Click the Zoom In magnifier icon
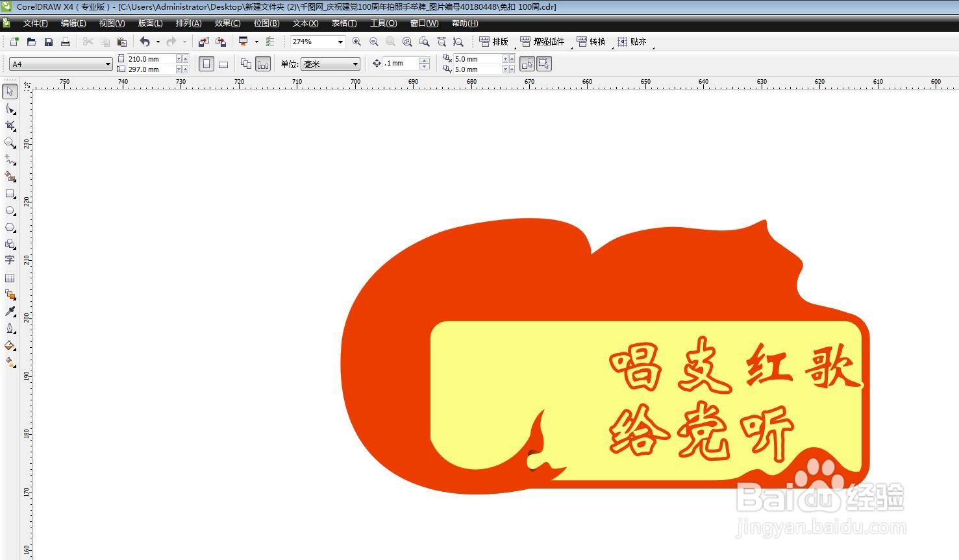 tap(356, 42)
